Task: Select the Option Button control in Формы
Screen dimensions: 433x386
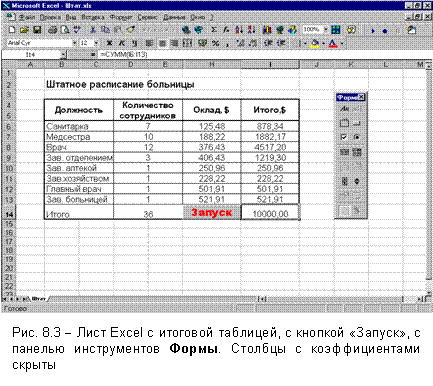Action: click(x=357, y=137)
